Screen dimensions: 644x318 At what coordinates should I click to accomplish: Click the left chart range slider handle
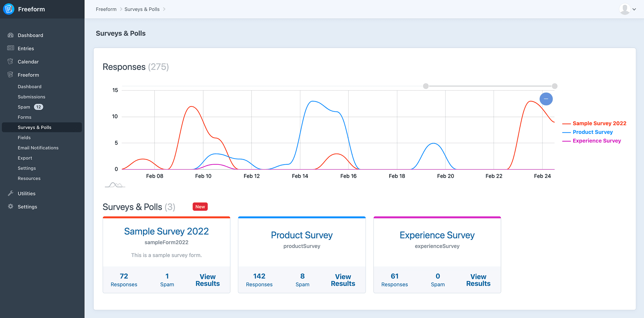point(426,86)
